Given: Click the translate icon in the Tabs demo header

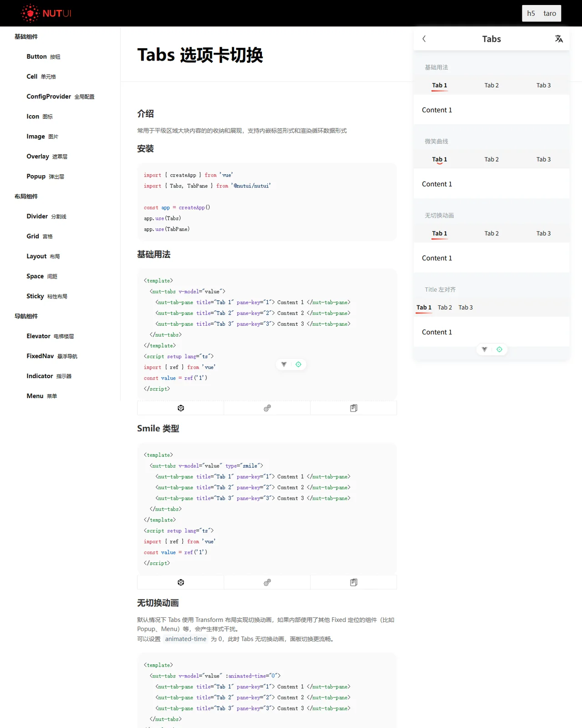Looking at the screenshot, I should pos(559,39).
